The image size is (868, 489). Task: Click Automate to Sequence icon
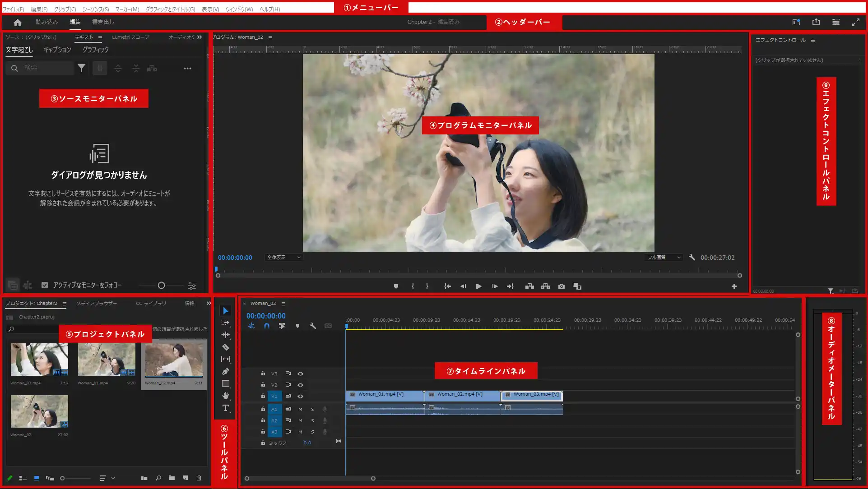point(144,478)
